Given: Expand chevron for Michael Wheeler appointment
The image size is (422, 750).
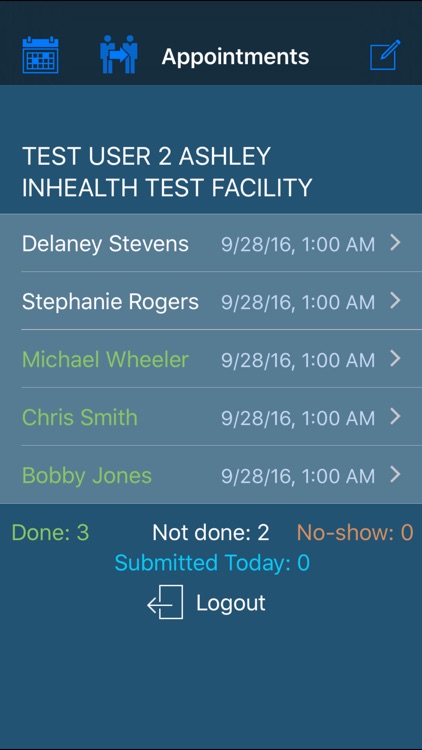Looking at the screenshot, I should pos(395,359).
